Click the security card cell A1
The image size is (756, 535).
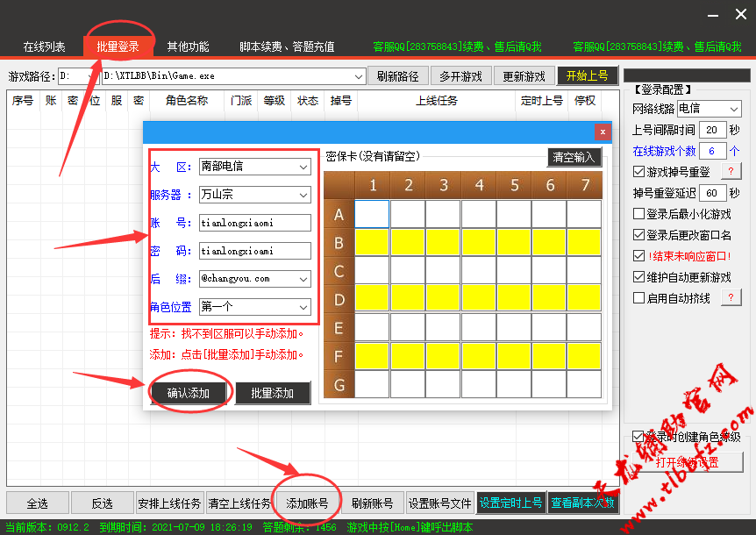pyautogui.click(x=372, y=214)
